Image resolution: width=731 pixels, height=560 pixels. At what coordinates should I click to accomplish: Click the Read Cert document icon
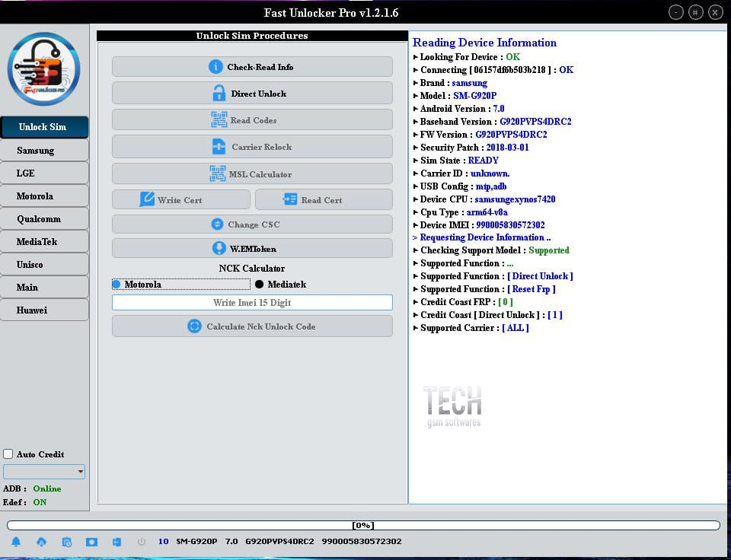[290, 199]
